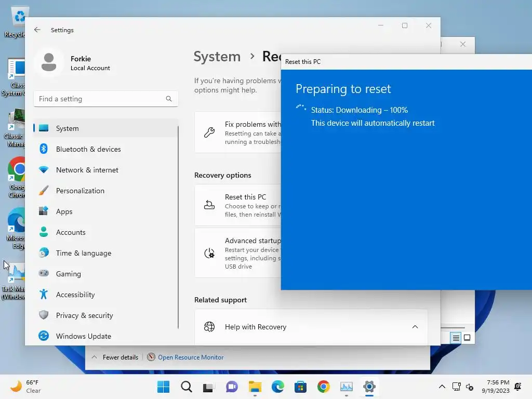
Task: Click the Forkie account avatar
Action: [49, 62]
